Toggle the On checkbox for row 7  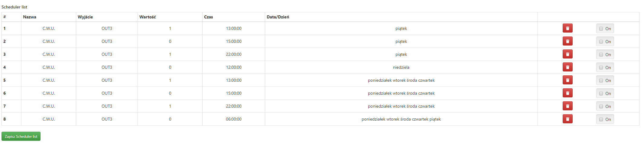601,106
